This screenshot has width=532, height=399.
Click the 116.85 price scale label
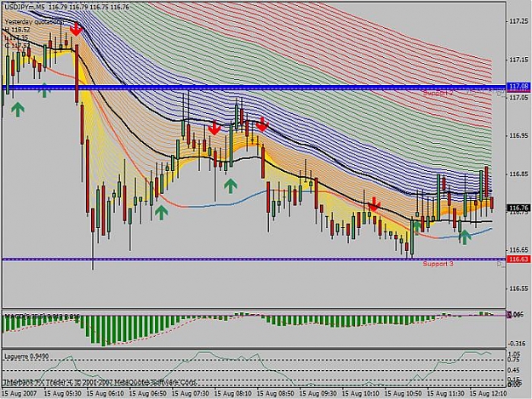[518, 174]
